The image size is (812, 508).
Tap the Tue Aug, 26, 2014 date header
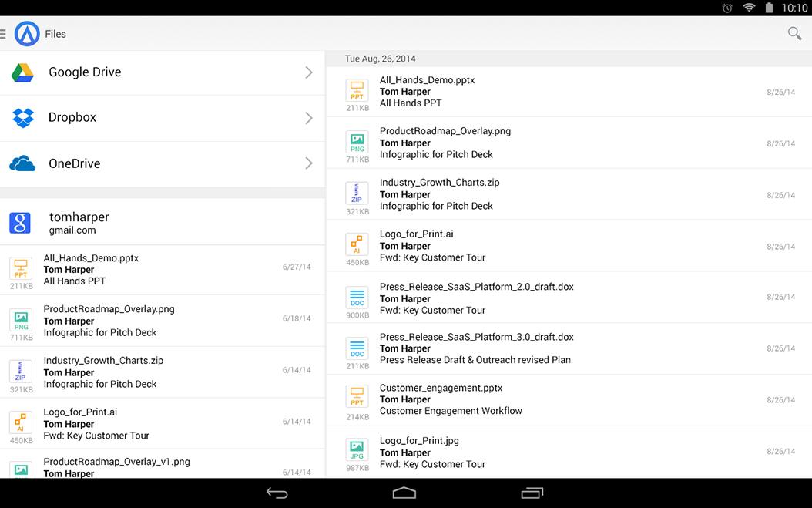[380, 59]
